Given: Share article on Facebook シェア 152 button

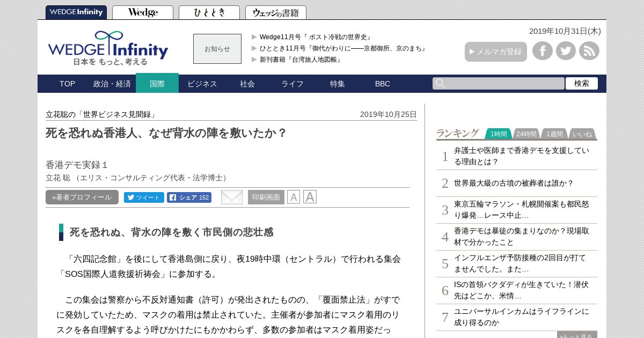Looking at the screenshot, I should tap(189, 197).
